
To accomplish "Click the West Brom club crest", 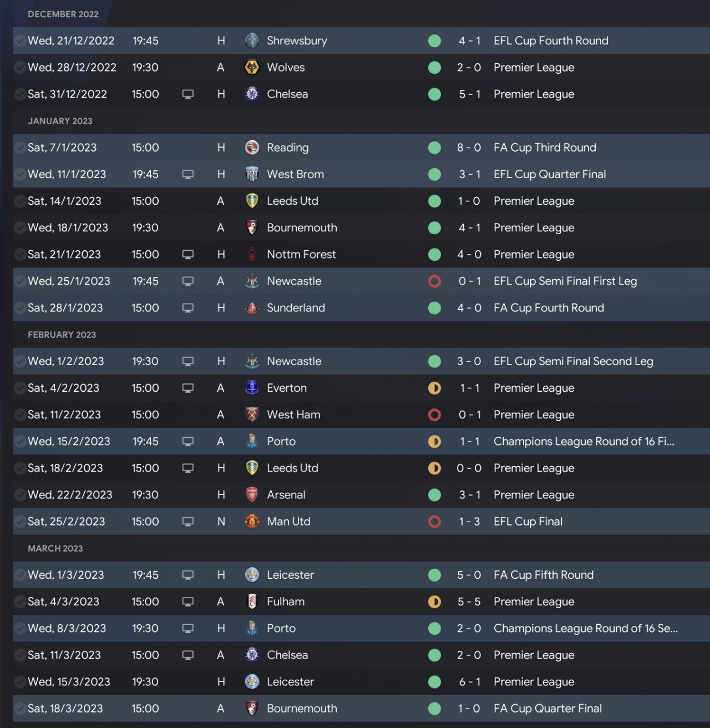I will click(x=252, y=174).
